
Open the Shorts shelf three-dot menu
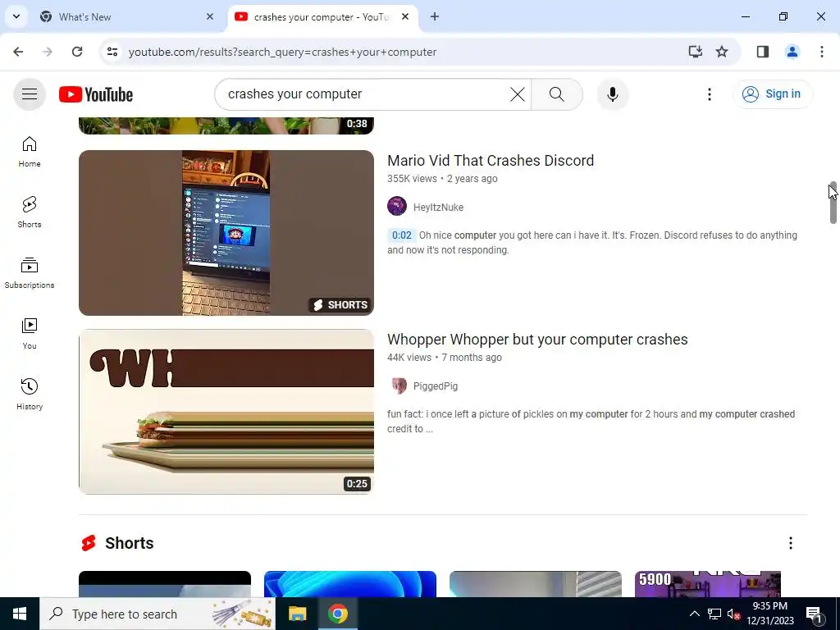790,543
